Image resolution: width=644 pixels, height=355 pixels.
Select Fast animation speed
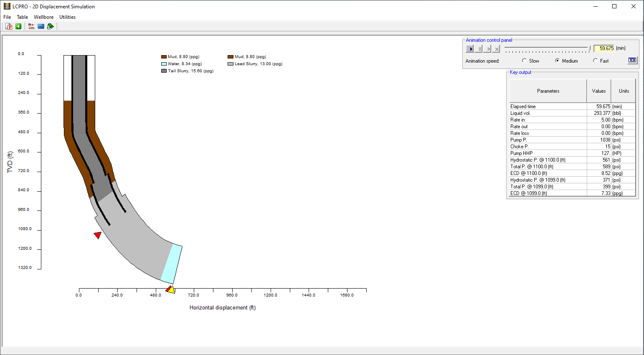pos(596,61)
